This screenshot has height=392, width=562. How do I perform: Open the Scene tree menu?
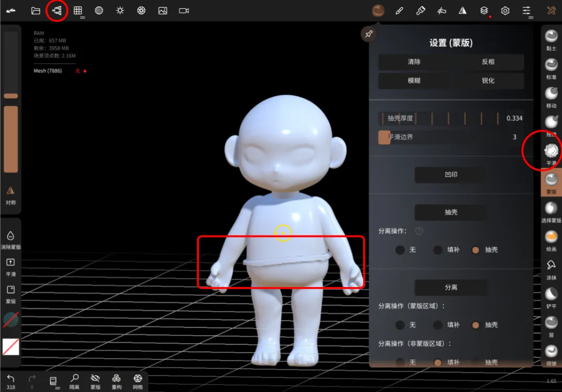point(57,11)
